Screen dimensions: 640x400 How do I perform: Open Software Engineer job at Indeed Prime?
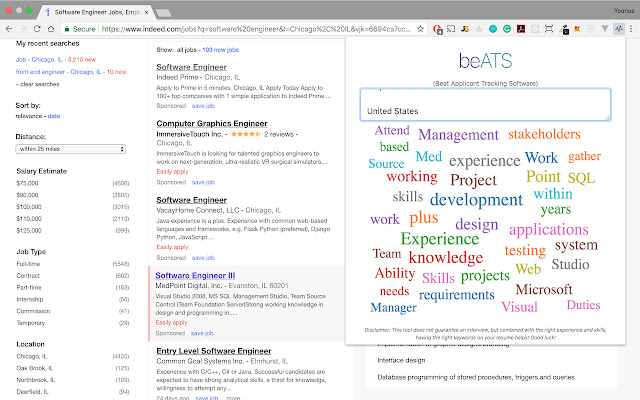point(191,67)
